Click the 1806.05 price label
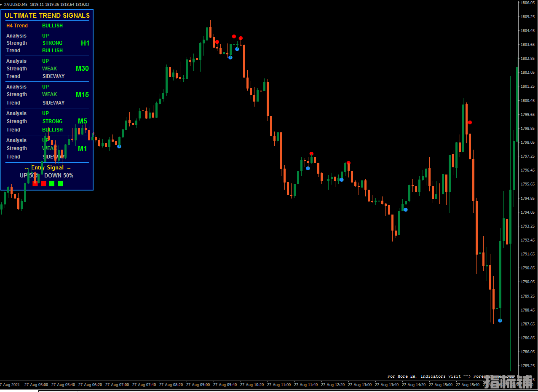The width and height of the screenshot is (538, 392). click(x=527, y=3)
